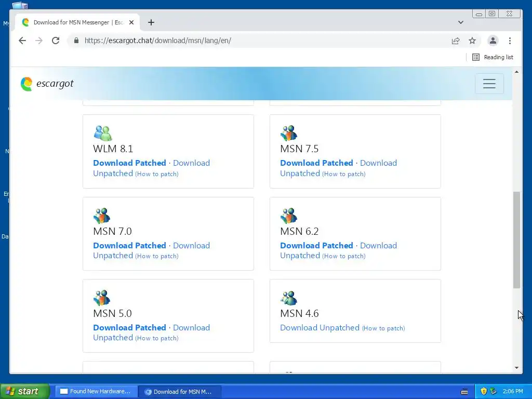532x399 pixels.
Task: Click the padlock site info icon
Action: (x=76, y=41)
